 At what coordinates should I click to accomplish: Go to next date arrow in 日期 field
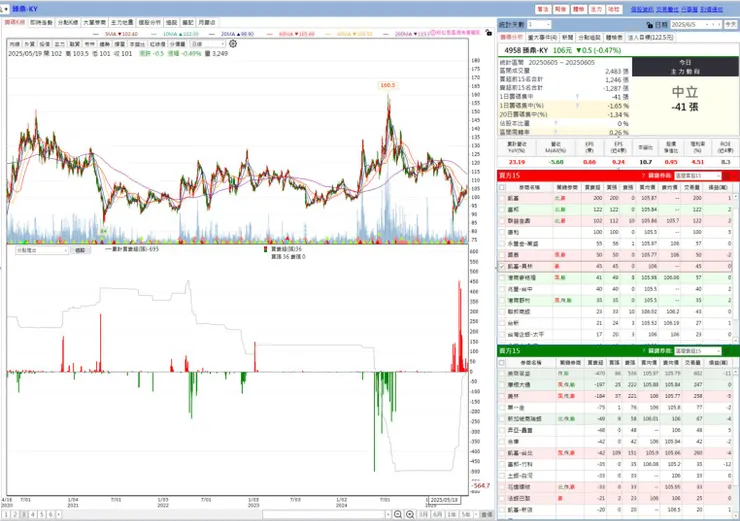tap(719, 25)
